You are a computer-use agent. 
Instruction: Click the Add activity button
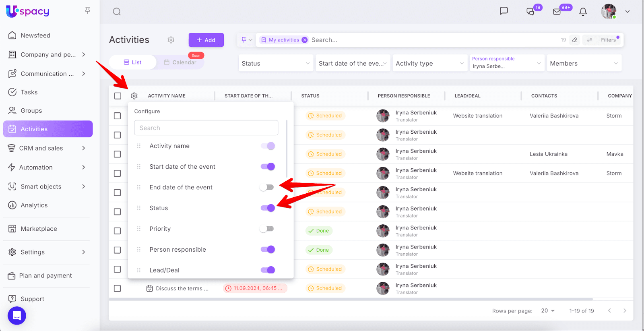coord(206,40)
